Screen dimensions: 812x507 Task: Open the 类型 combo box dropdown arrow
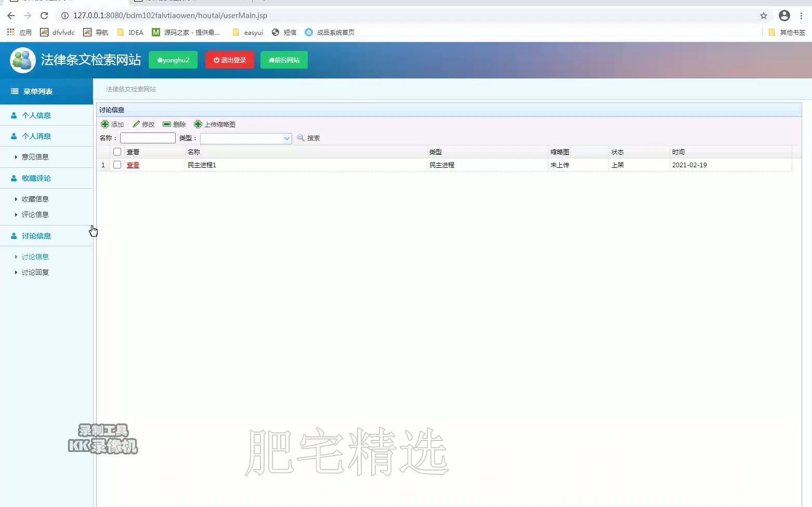[x=287, y=138]
